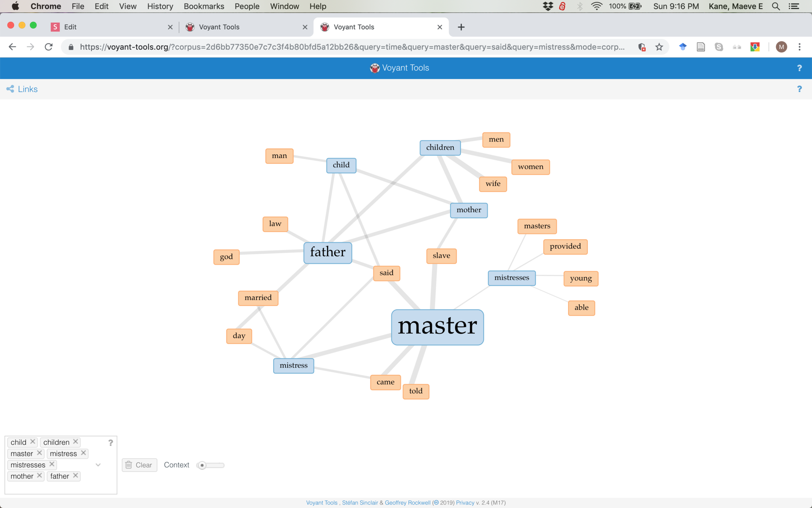The height and width of the screenshot is (508, 812).
Task: Open the History menu
Action: click(x=160, y=6)
